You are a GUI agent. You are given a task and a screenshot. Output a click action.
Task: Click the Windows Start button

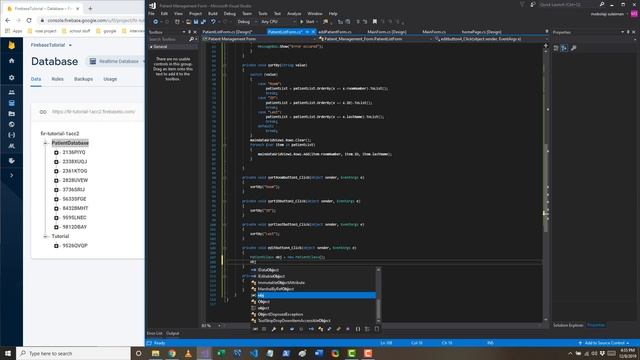coord(8,353)
